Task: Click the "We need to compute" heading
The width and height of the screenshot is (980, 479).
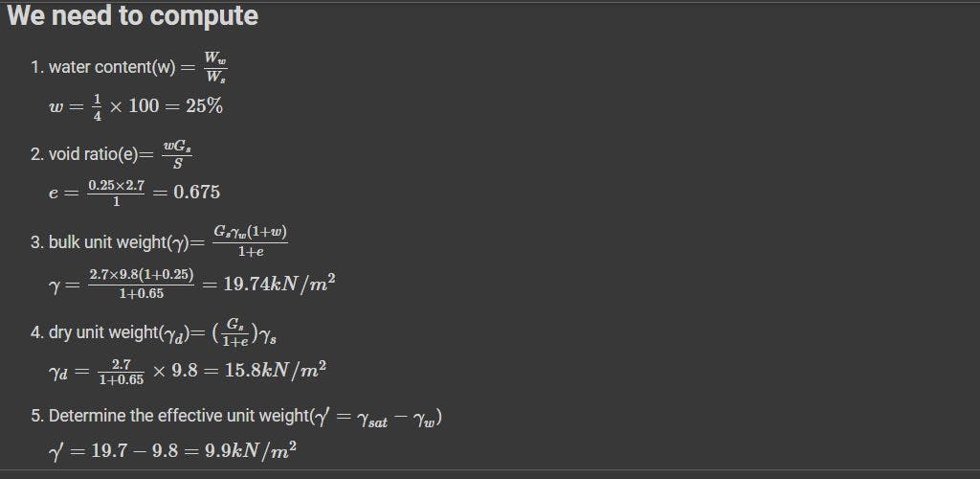Action: coord(132,16)
